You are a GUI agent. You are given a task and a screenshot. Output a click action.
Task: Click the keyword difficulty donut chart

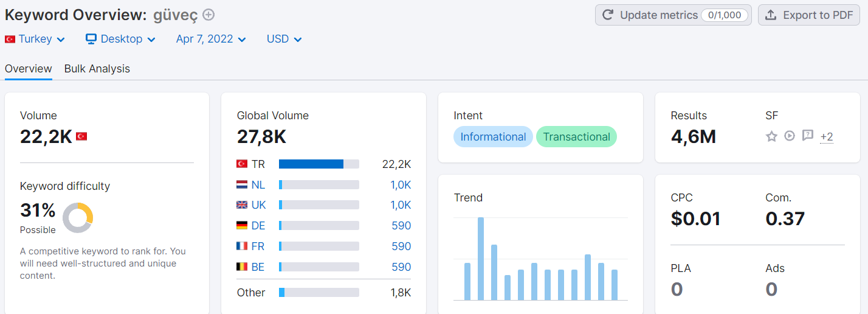click(78, 217)
